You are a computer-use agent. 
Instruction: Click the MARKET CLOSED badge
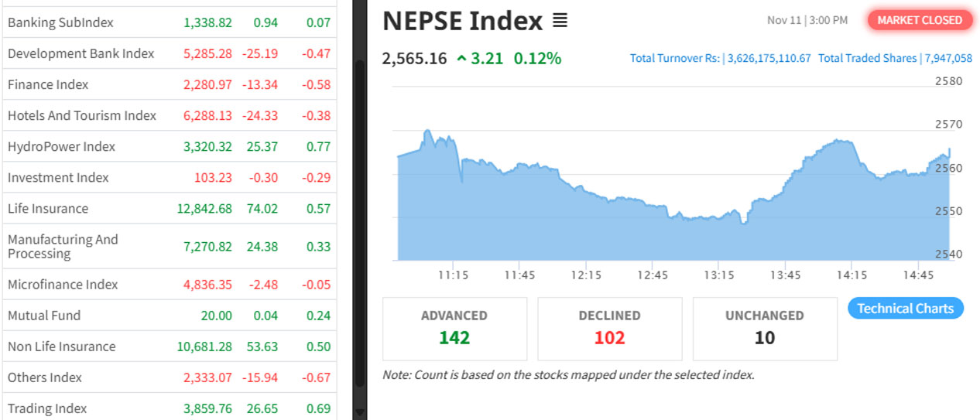[920, 20]
